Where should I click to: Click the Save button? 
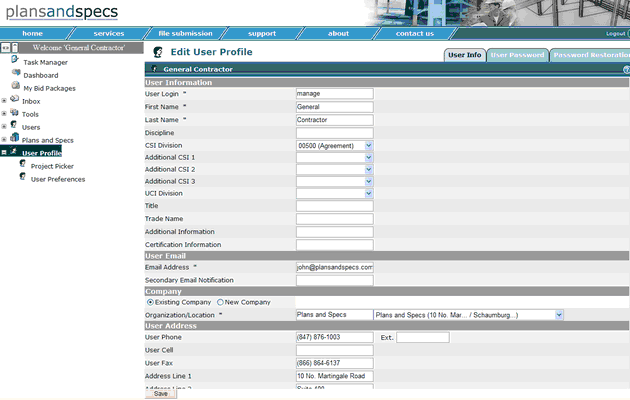click(x=161, y=394)
